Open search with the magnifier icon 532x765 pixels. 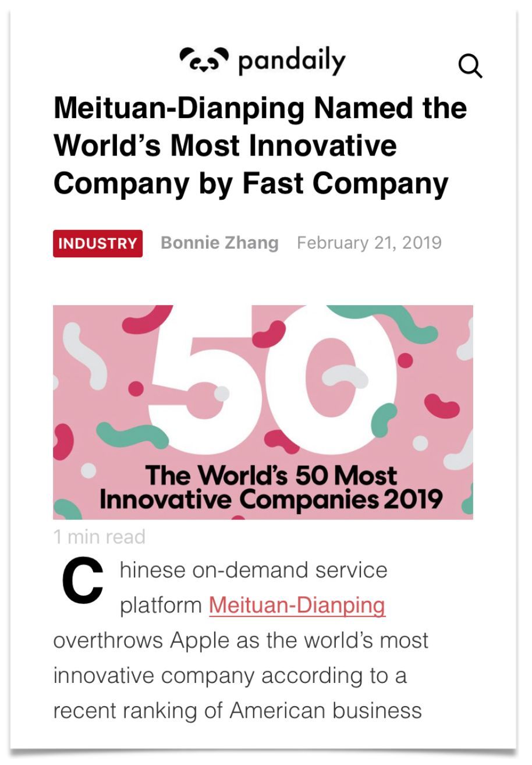[x=470, y=66]
